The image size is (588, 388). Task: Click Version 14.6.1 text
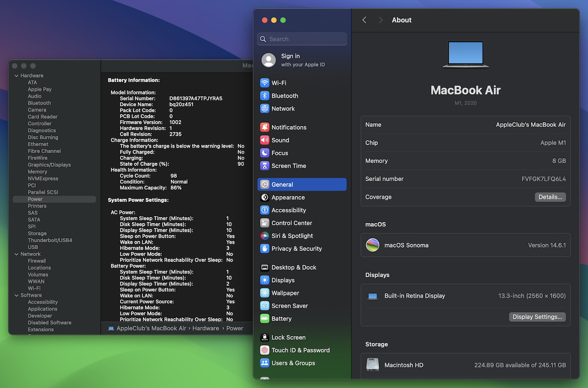547,245
